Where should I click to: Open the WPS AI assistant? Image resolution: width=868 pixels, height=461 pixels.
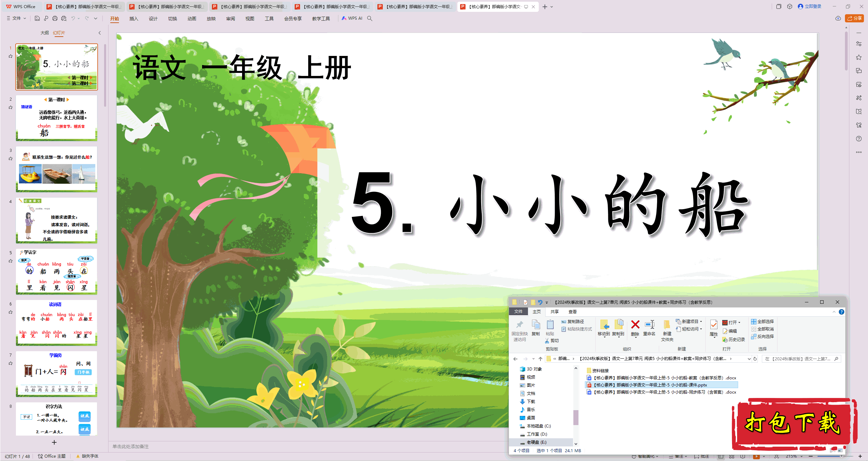coord(352,18)
